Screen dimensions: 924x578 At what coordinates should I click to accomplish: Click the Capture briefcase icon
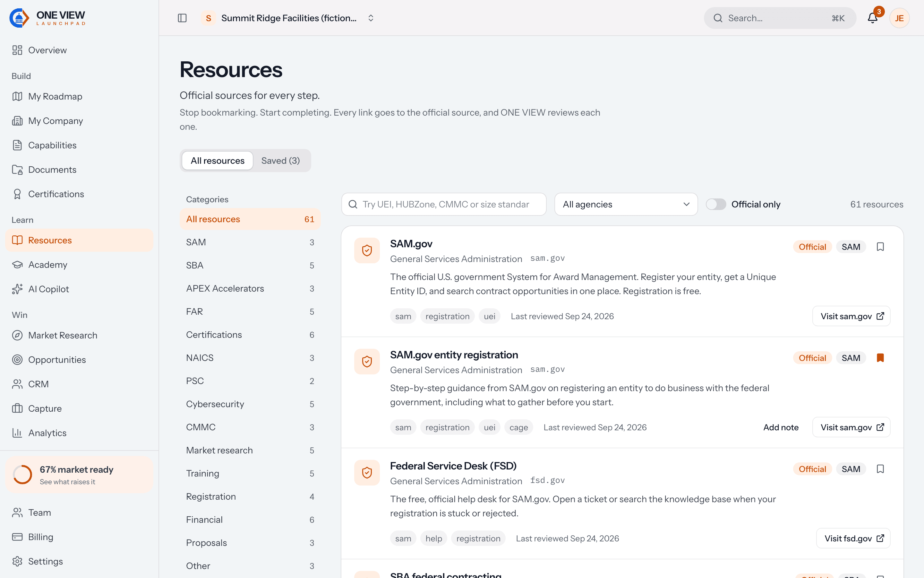[x=17, y=408]
